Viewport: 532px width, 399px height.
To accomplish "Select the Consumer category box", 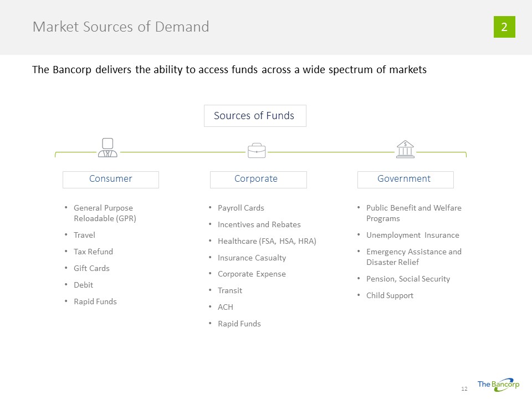I will 111,179.
